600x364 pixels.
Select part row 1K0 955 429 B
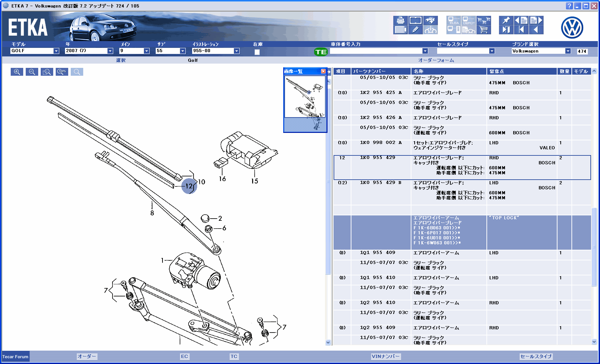(462, 193)
